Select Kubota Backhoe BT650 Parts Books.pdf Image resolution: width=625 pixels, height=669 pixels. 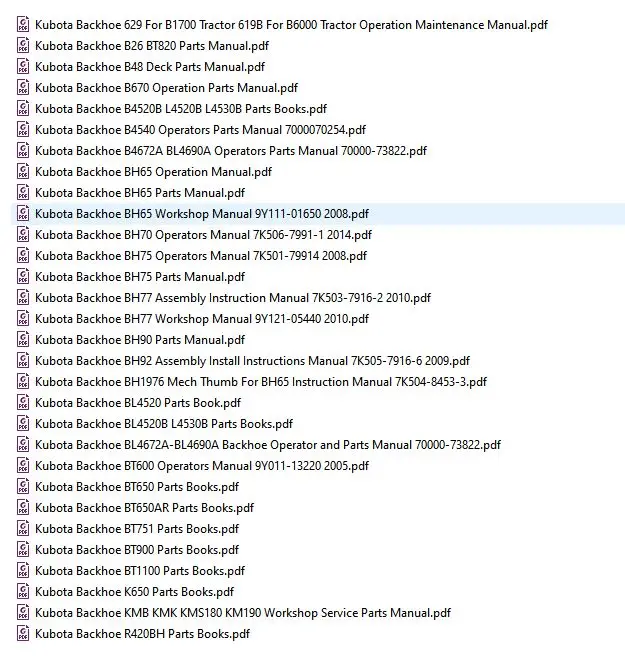point(137,487)
